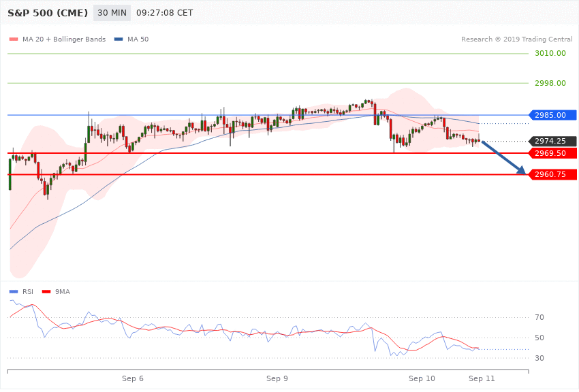The width and height of the screenshot is (579, 392).
Task: Click the 2985.00 blue pivot price tag
Action: 553,115
